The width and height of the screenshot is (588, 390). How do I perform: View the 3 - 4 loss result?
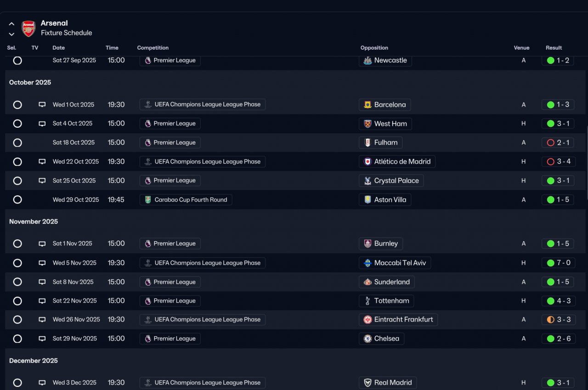tap(558, 162)
